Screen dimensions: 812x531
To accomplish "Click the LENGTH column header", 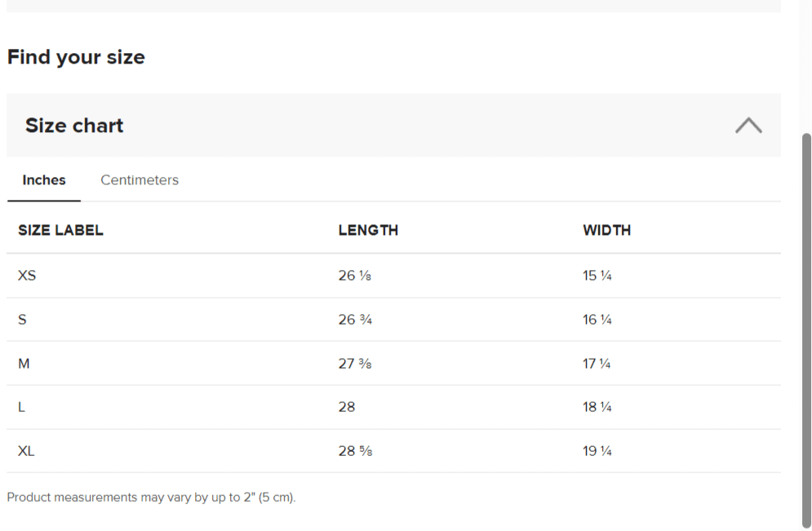I will (368, 230).
